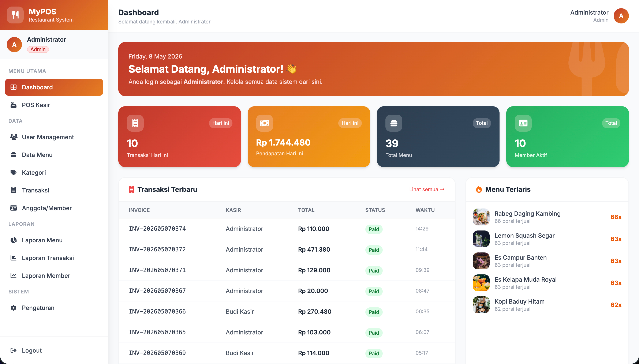This screenshot has width=639, height=364.
Task: Open the Administrator avatar in top-right header
Action: tap(621, 16)
